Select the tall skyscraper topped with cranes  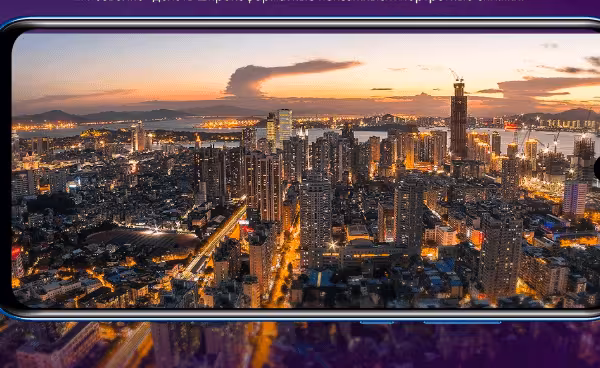pos(458,119)
